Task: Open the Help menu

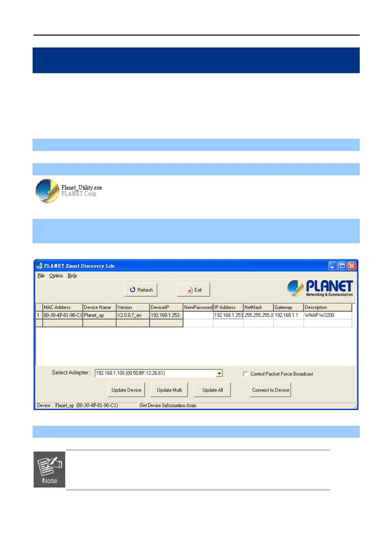Action: tap(72, 276)
